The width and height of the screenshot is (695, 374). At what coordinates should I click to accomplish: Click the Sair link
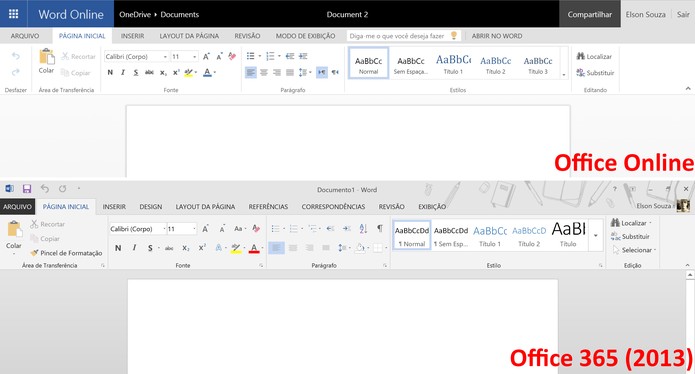(x=683, y=14)
